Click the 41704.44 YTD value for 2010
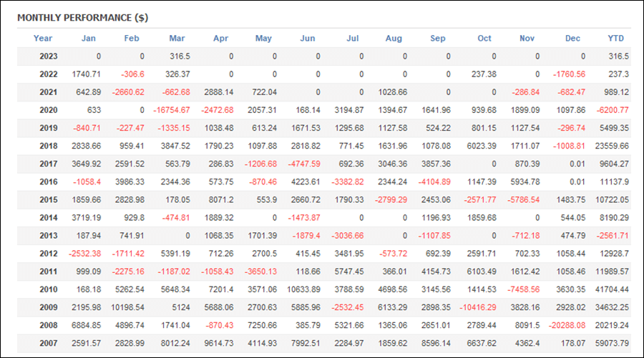The height and width of the screenshot is (358, 644). pyautogui.click(x=612, y=289)
